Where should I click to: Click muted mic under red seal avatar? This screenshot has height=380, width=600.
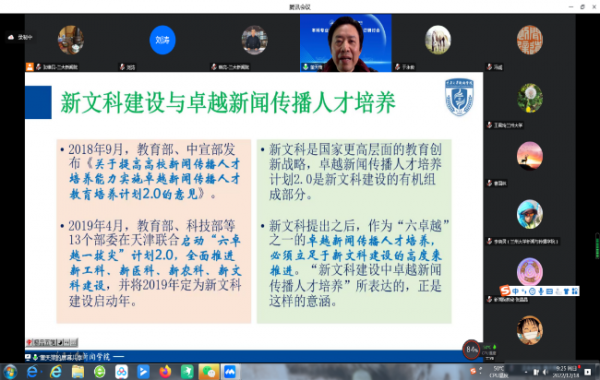(x=489, y=67)
